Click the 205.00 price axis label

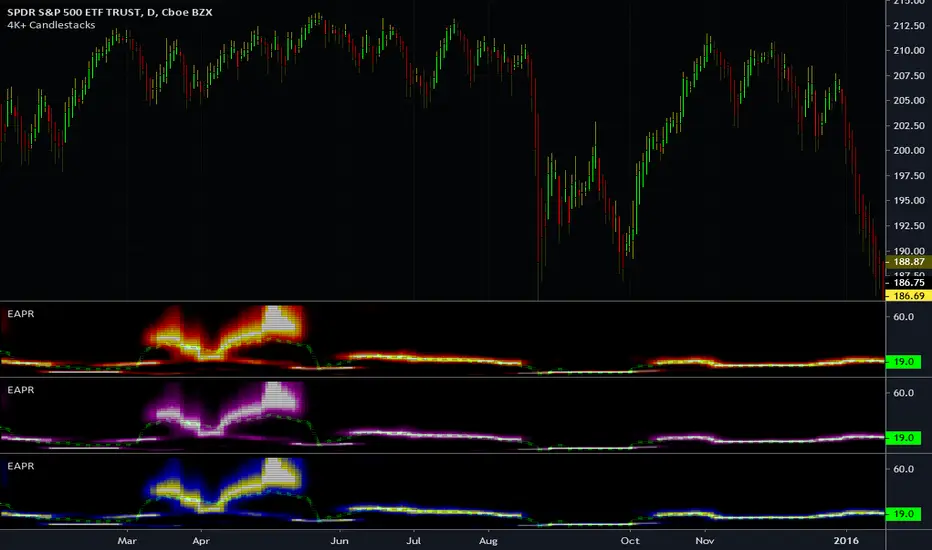[909, 100]
